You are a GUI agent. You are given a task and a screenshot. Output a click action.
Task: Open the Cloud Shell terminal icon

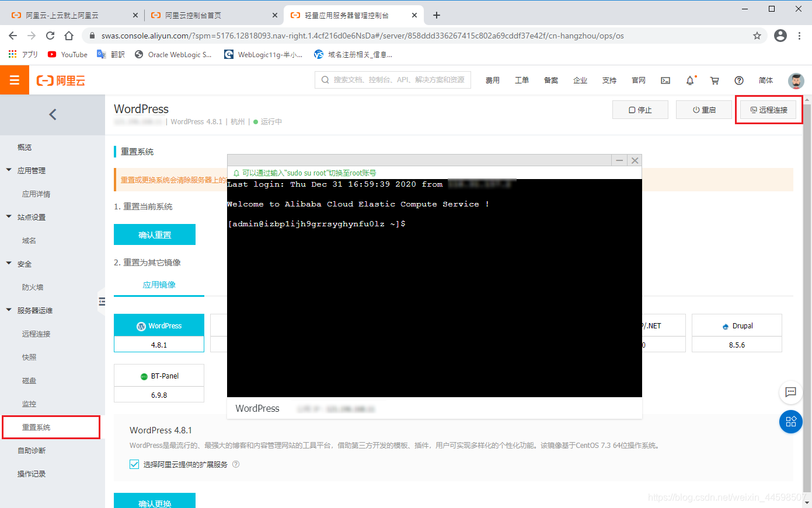[x=665, y=80]
